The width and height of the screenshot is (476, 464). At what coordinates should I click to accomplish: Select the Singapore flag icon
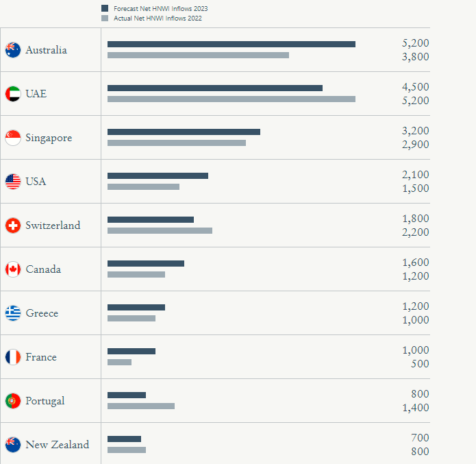(13, 138)
